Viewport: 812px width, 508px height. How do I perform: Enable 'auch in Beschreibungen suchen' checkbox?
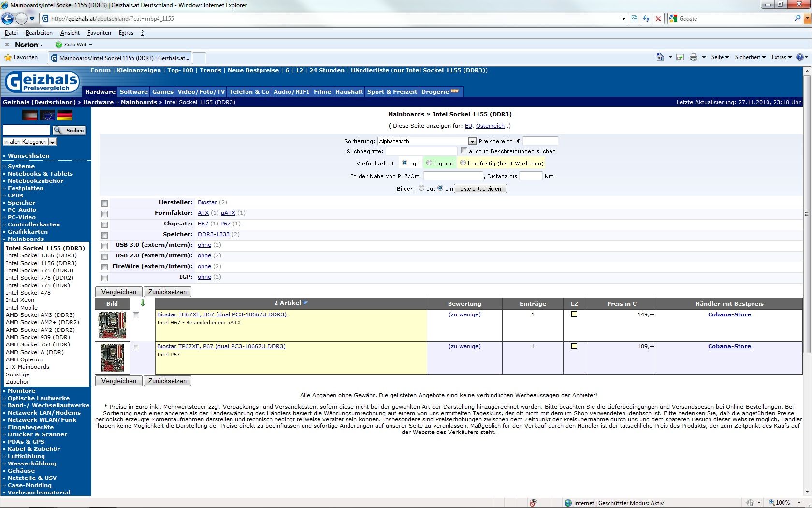(x=464, y=150)
